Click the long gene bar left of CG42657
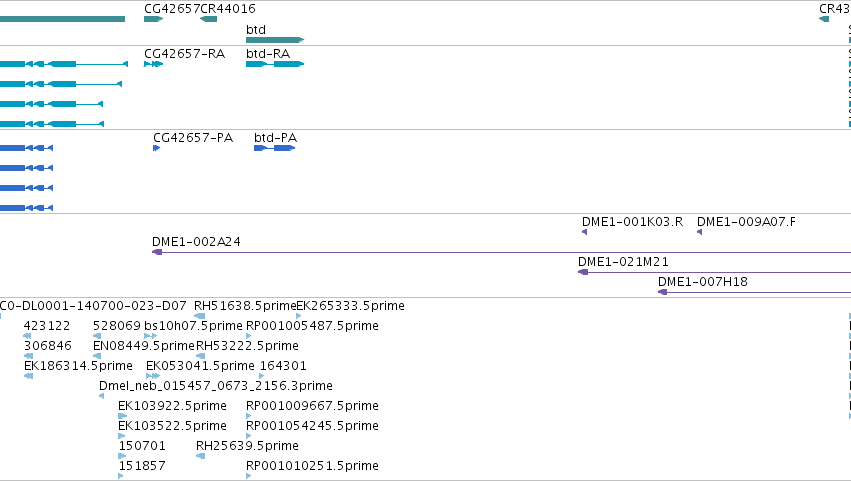The width and height of the screenshot is (851, 481). 62,19
